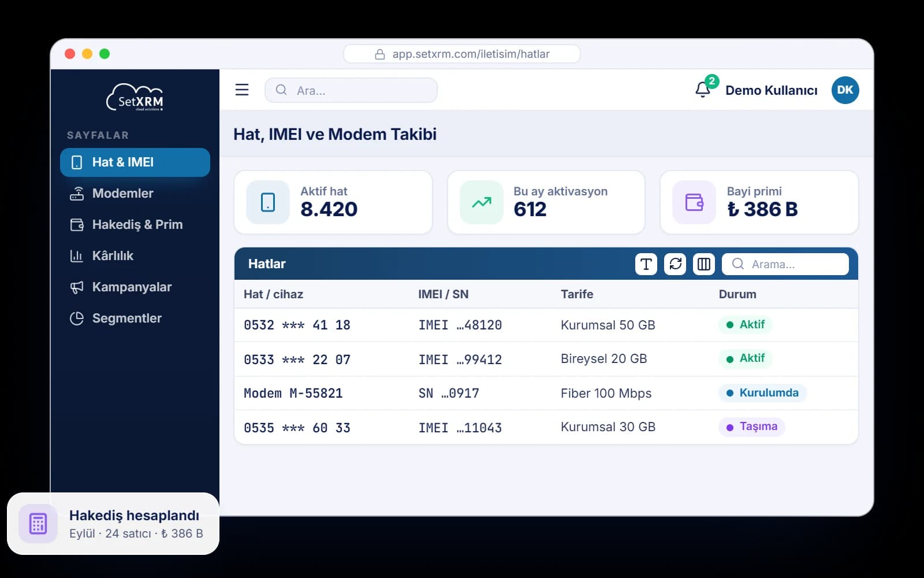Select the Modem M-55821 row
Screen dimensions: 924x578
pos(546,393)
